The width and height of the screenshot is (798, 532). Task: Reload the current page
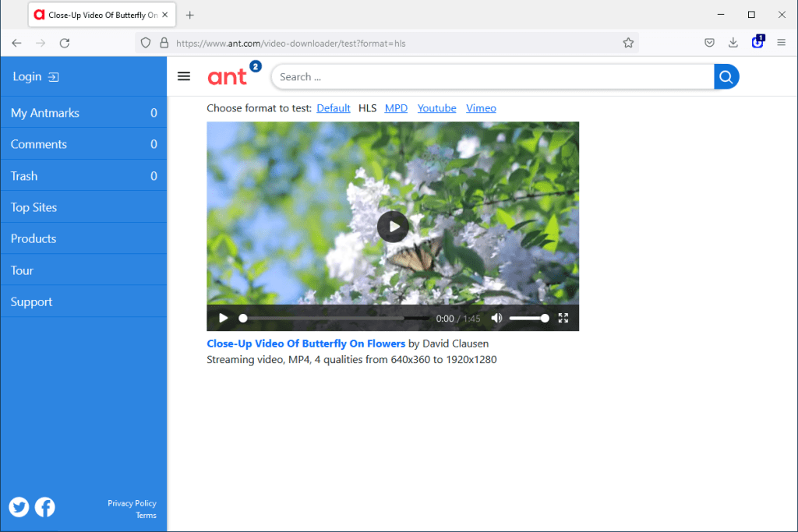(65, 43)
